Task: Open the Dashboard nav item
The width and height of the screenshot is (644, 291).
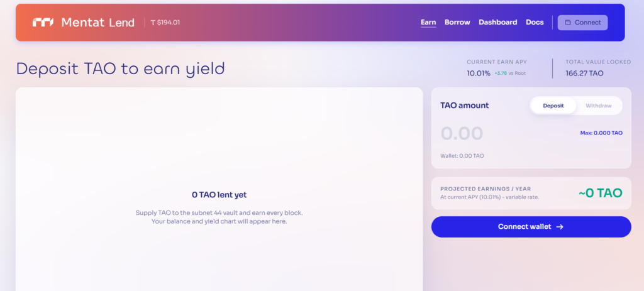Action: [498, 23]
